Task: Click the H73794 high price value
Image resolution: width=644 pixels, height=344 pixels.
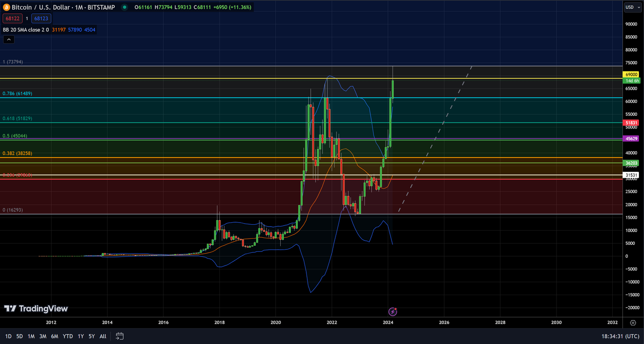Action: (x=164, y=8)
